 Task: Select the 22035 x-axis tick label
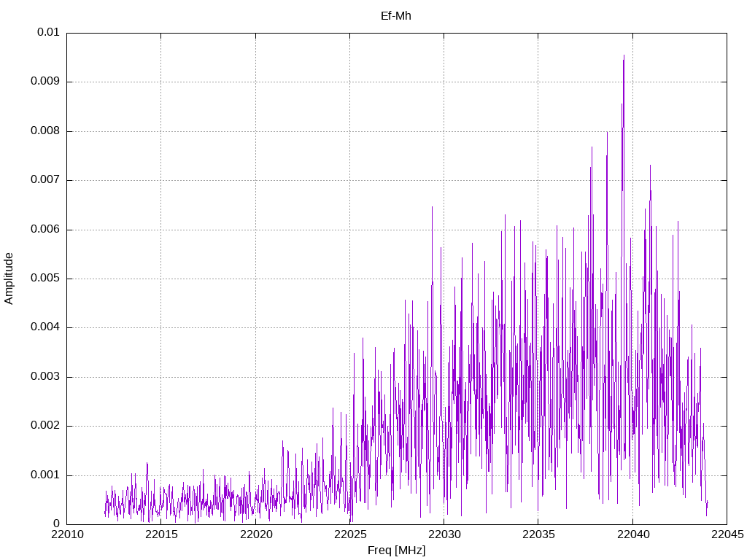538,535
